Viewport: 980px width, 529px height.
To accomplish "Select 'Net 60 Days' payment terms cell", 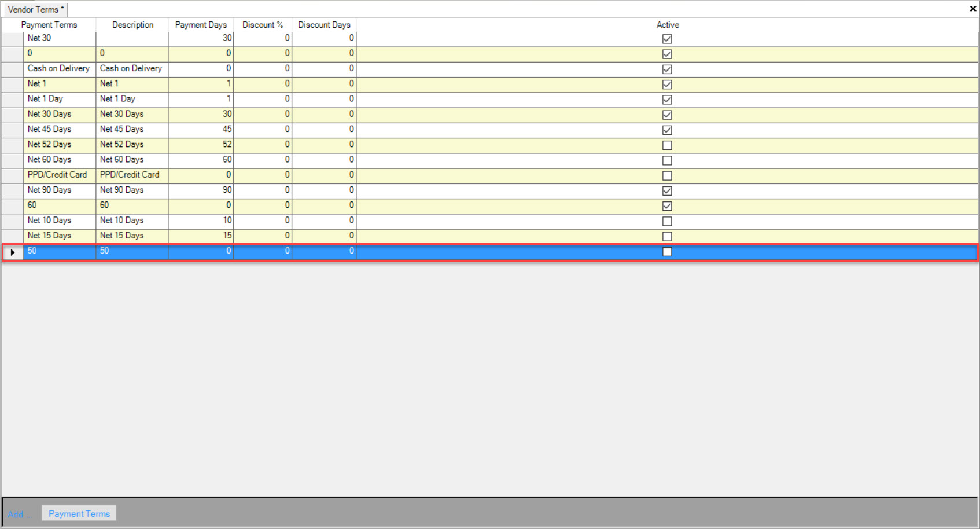I will 60,160.
